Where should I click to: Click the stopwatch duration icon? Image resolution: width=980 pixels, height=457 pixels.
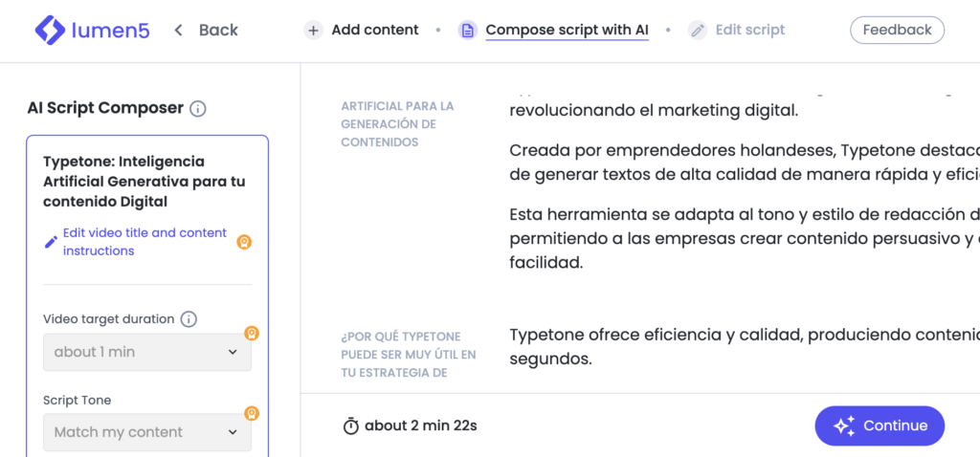351,426
